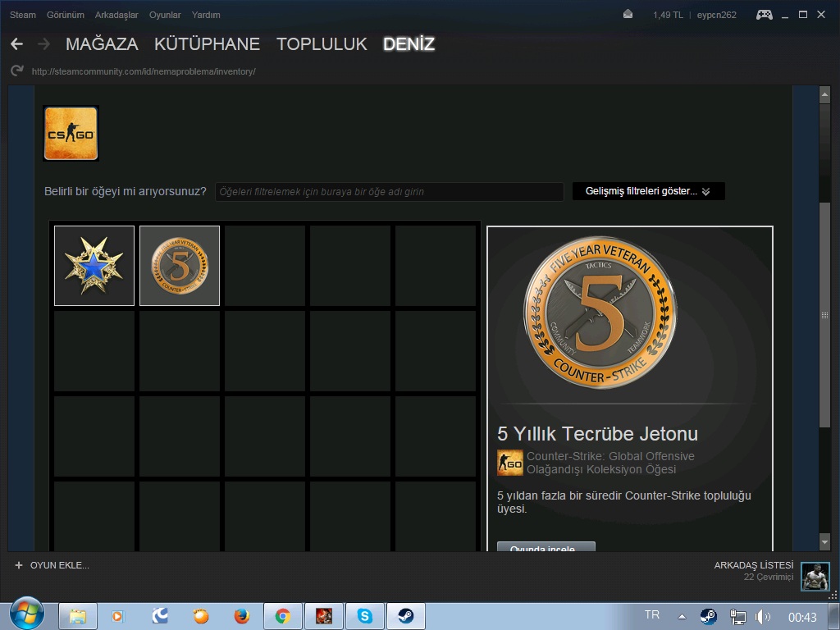Click the inventory URL address
This screenshot has width=840, height=630.
coord(144,71)
